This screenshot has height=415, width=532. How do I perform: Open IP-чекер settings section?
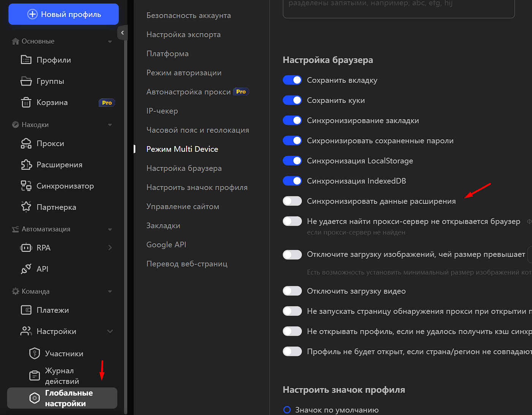[x=162, y=111]
